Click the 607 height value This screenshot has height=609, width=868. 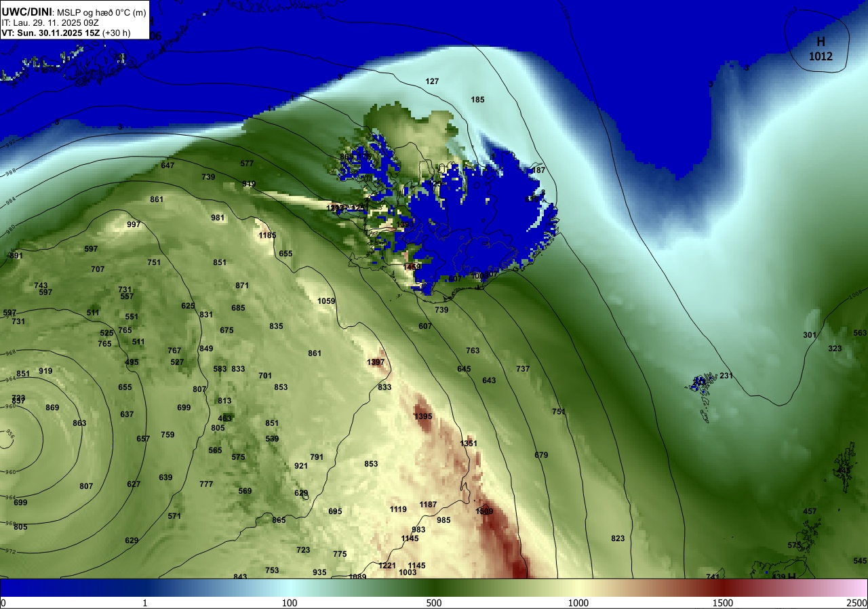pyautogui.click(x=425, y=326)
